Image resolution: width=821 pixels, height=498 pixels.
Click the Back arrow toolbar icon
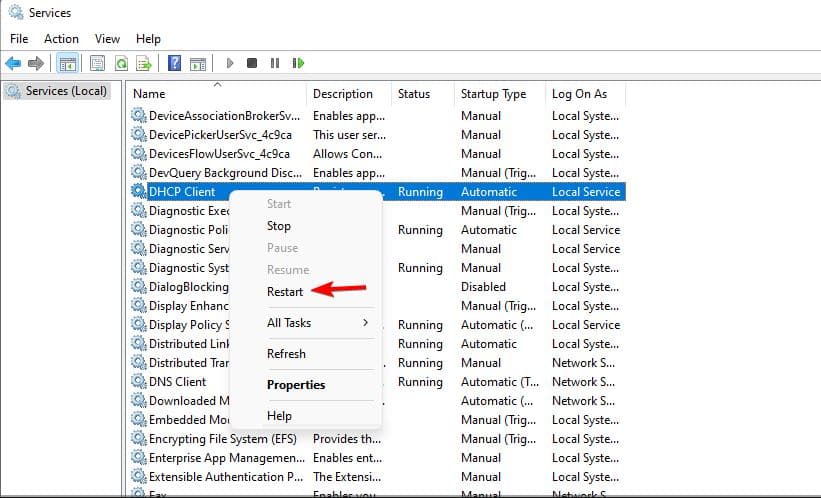click(13, 63)
